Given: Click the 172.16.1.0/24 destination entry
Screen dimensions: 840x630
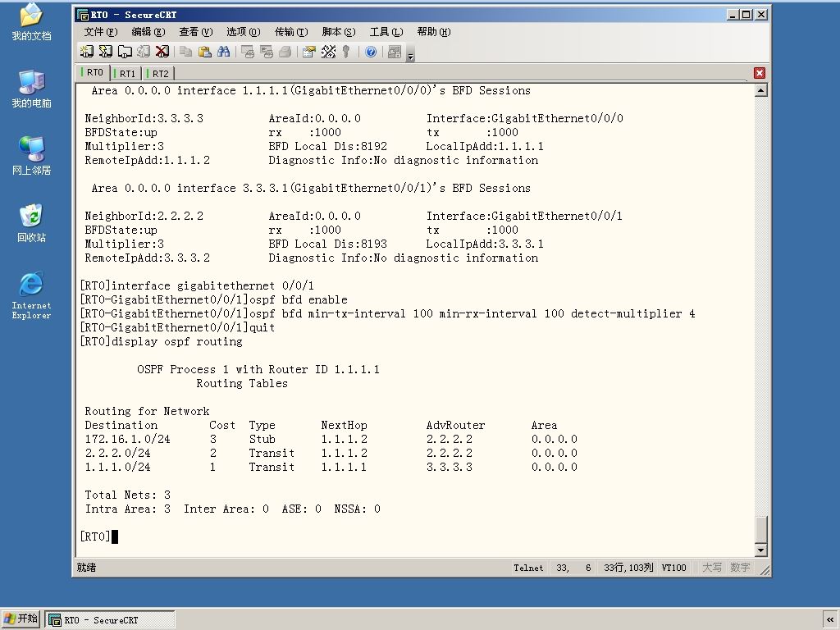Looking at the screenshot, I should [x=127, y=439].
